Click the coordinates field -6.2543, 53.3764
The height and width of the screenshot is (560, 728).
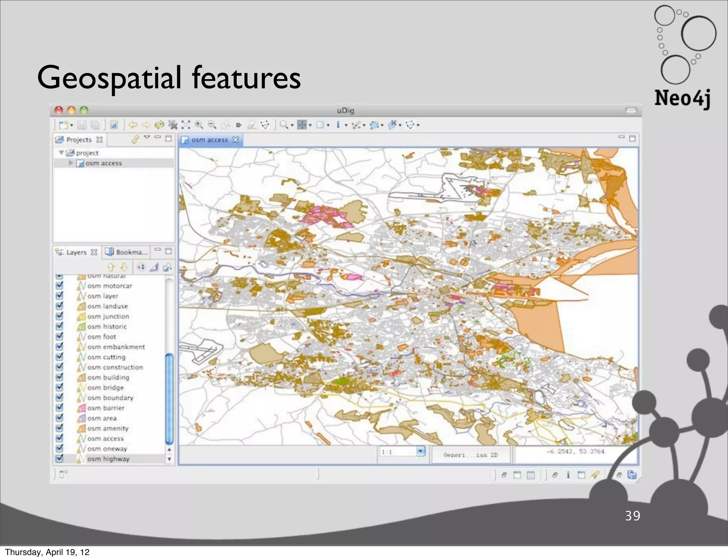[x=575, y=451]
